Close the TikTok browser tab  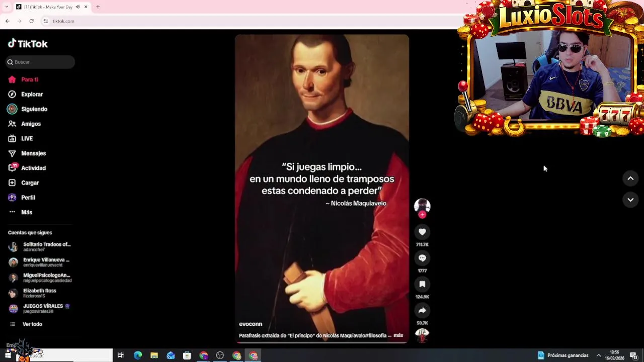(86, 7)
